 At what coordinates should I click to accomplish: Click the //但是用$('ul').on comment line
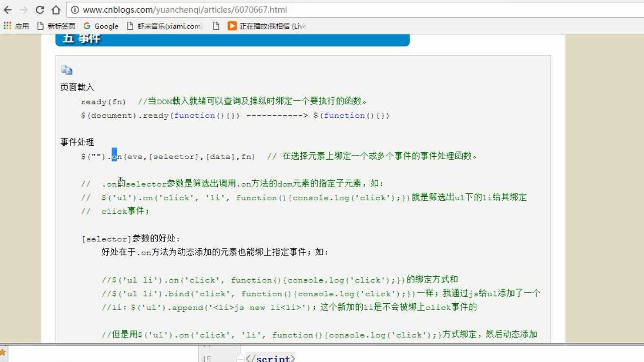click(319, 335)
